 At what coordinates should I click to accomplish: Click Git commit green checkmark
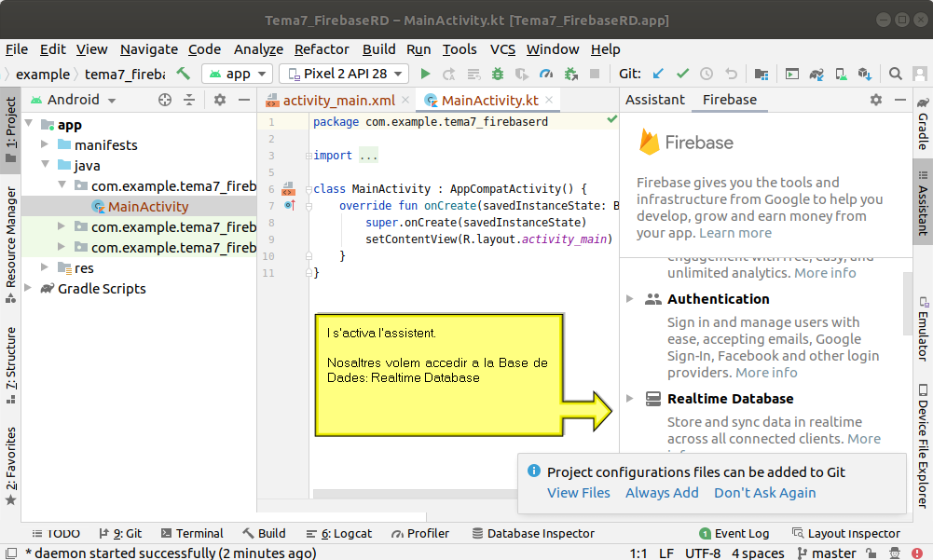pyautogui.click(x=682, y=74)
